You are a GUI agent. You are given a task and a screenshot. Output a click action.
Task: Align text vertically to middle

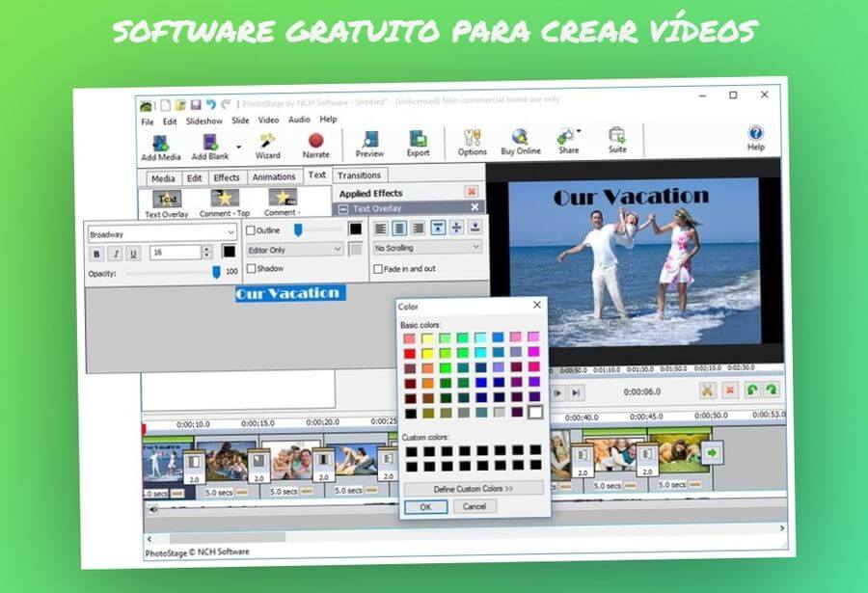click(x=456, y=227)
